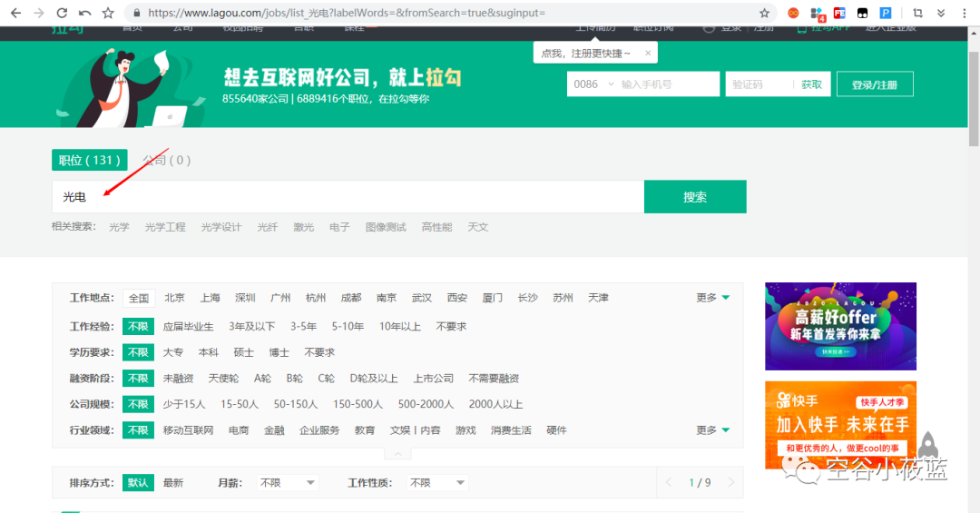
Task: Bookmark page with star inside address bar
Action: 764,13
